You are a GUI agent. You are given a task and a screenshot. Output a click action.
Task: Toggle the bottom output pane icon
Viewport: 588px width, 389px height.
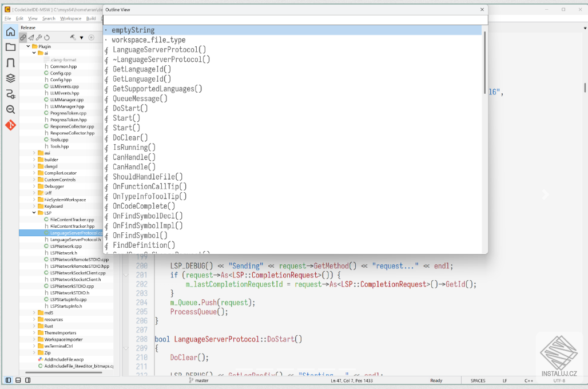click(x=18, y=380)
